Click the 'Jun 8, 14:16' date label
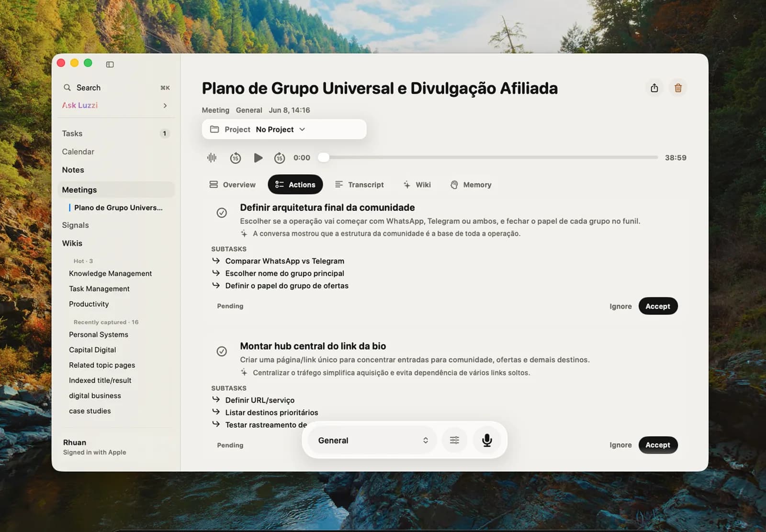 coord(289,111)
